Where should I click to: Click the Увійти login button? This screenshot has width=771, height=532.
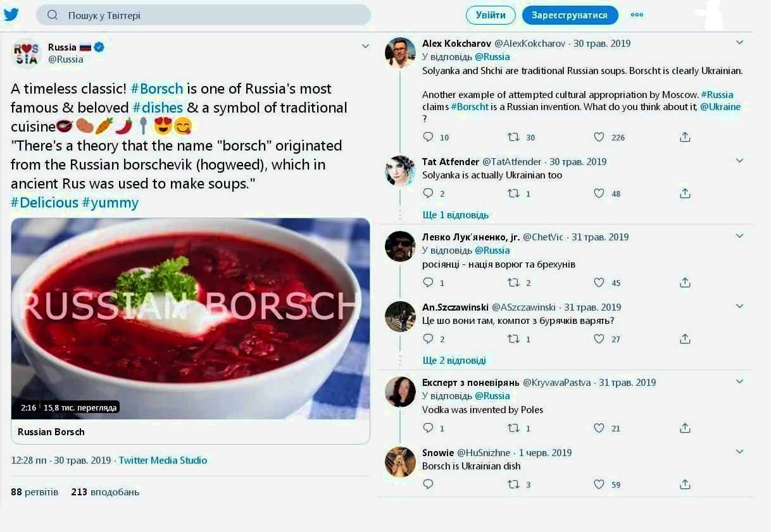coord(491,15)
